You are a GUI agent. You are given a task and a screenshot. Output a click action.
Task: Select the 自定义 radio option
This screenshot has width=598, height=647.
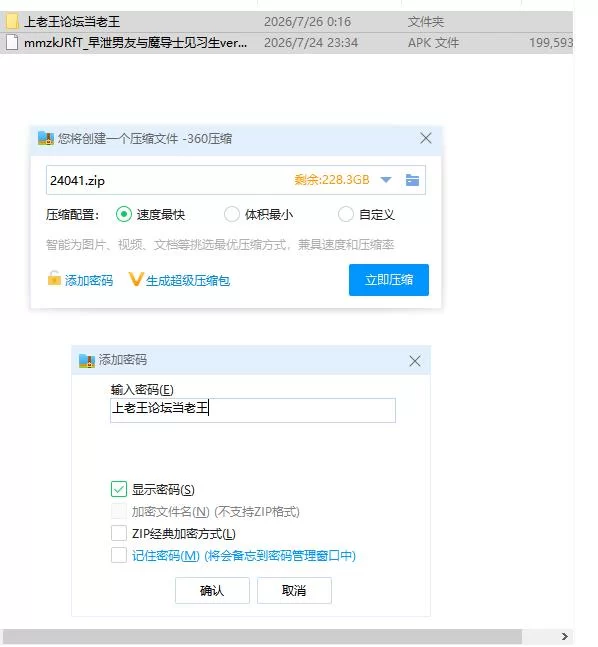coord(345,214)
